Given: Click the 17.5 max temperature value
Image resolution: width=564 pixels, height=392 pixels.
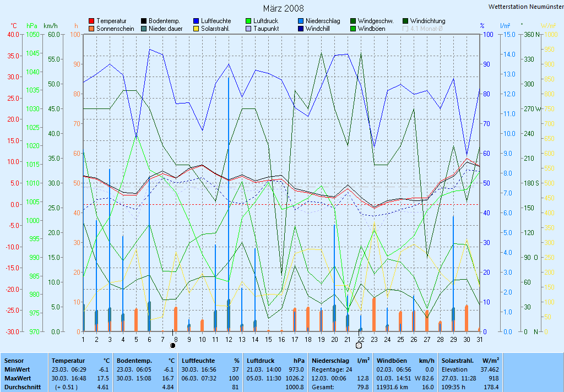Looking at the screenshot, I should (103, 378).
